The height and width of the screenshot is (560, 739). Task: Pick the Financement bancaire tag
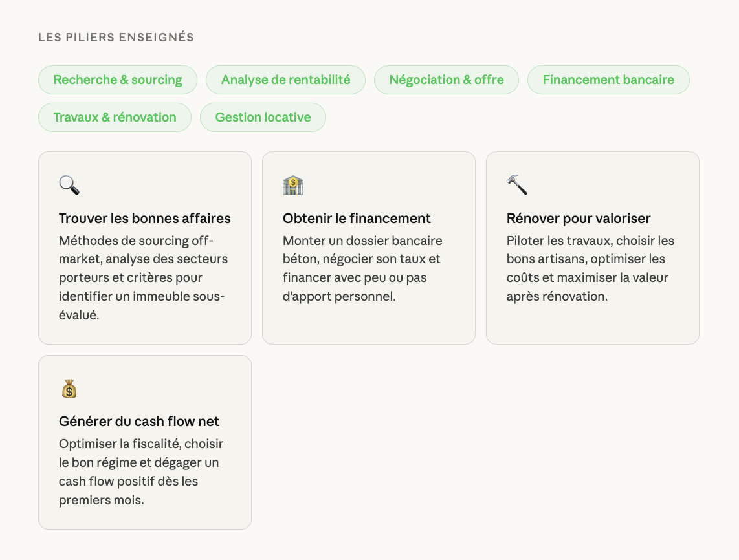click(x=608, y=80)
